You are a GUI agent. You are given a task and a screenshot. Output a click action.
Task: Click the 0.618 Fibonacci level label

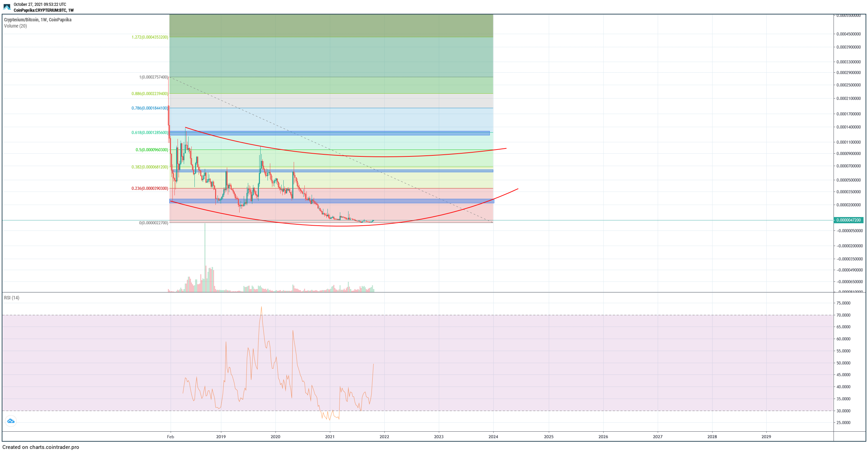coord(150,133)
